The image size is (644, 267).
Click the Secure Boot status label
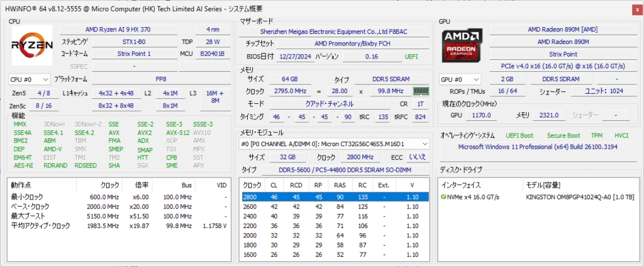point(563,135)
